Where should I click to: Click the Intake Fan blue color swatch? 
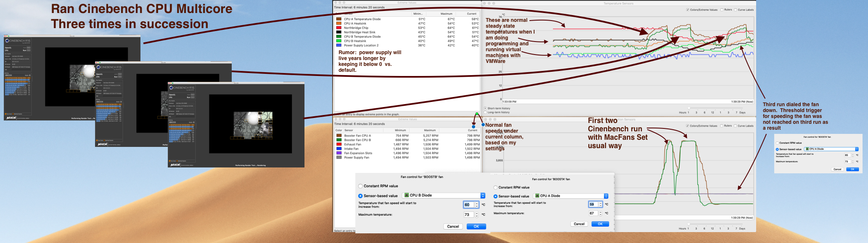tap(339, 149)
